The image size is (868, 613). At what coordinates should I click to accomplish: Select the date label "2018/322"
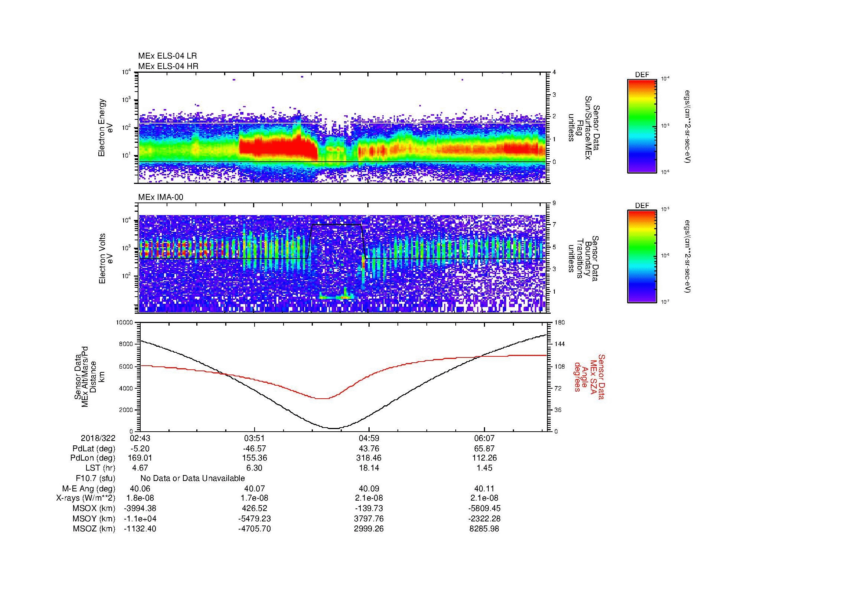[x=98, y=438]
